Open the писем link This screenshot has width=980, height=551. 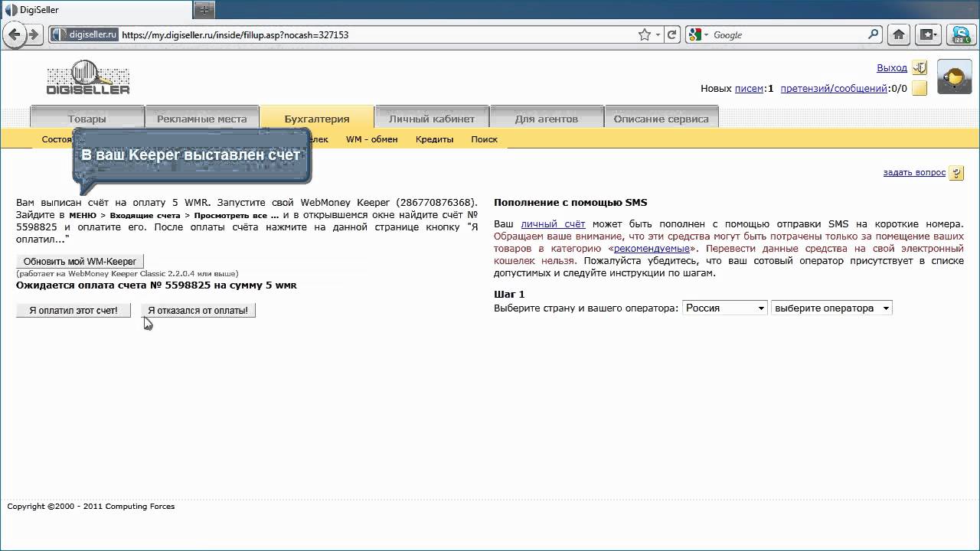click(749, 89)
